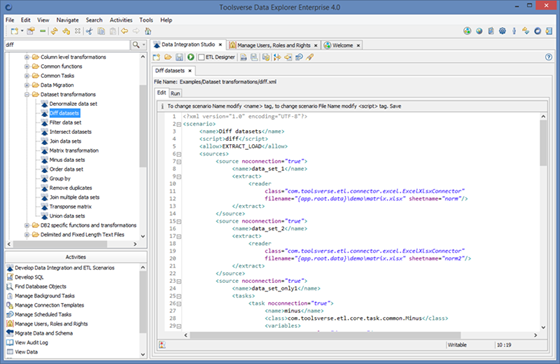Image resolution: width=560 pixels, height=364 pixels.
Task: Click the New item icon in main toolbar
Action: point(14,31)
